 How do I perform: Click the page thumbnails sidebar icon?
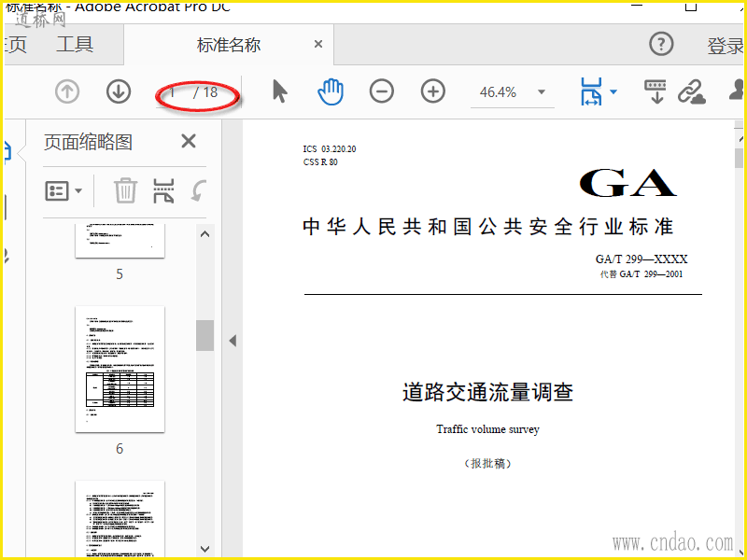click(7, 152)
